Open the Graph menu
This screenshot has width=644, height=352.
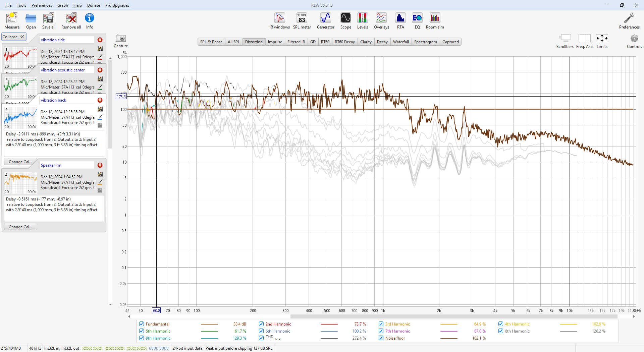(x=62, y=5)
